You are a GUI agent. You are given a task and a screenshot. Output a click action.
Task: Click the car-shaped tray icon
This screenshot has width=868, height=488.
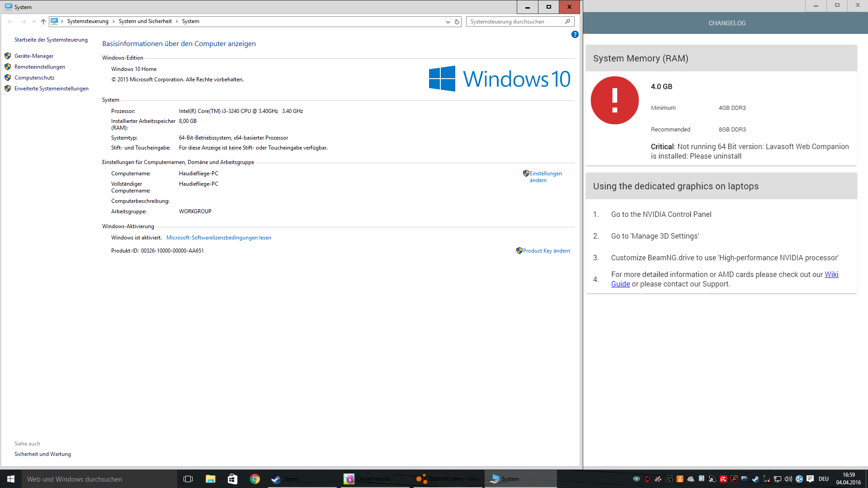pyautogui.click(x=745, y=479)
